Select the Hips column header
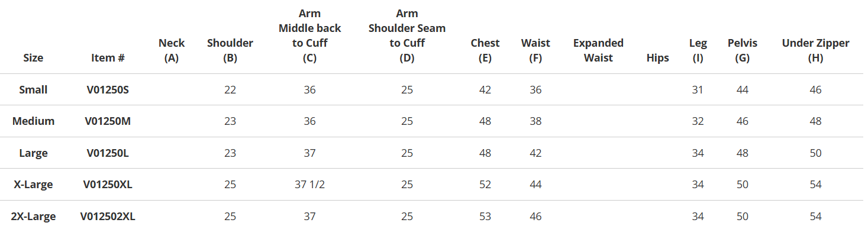 click(658, 58)
